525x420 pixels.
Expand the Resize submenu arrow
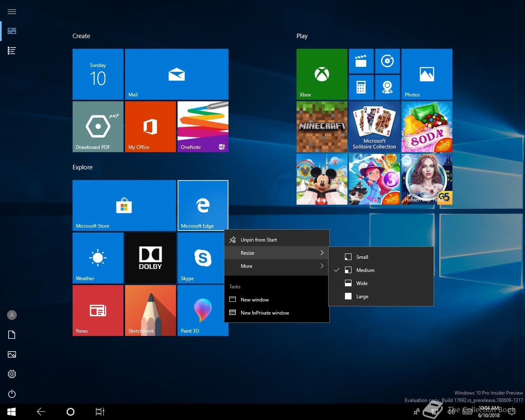pyautogui.click(x=322, y=253)
